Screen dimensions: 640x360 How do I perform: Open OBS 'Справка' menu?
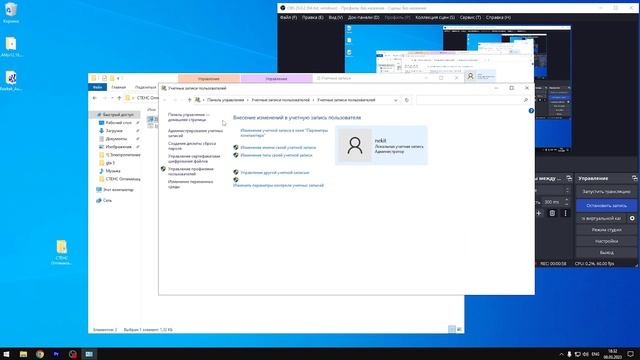tap(498, 18)
